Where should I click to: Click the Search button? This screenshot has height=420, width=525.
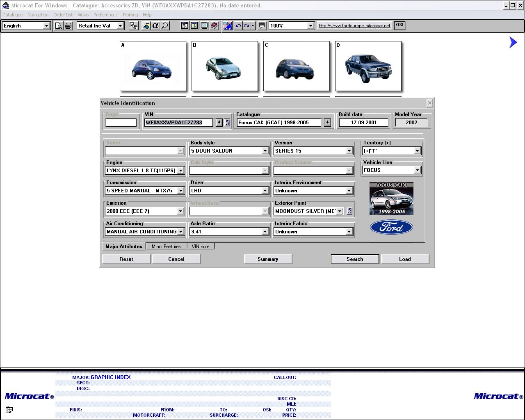click(x=355, y=259)
